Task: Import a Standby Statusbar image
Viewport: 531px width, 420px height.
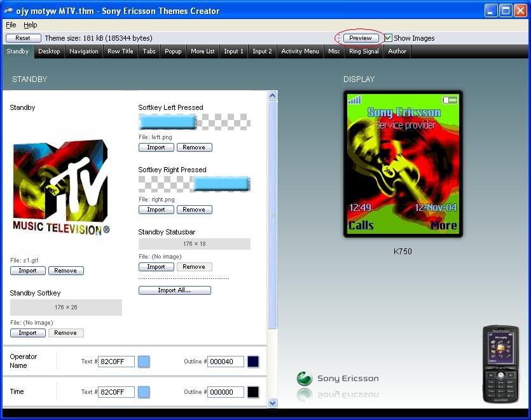Action: click(x=156, y=267)
